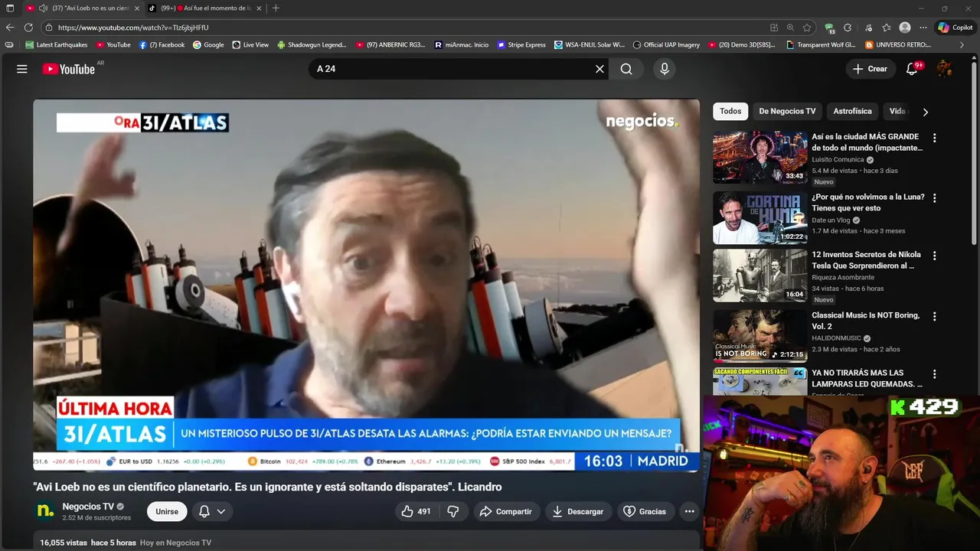
Task: Open the account avatar menu
Action: pyautogui.click(x=945, y=69)
